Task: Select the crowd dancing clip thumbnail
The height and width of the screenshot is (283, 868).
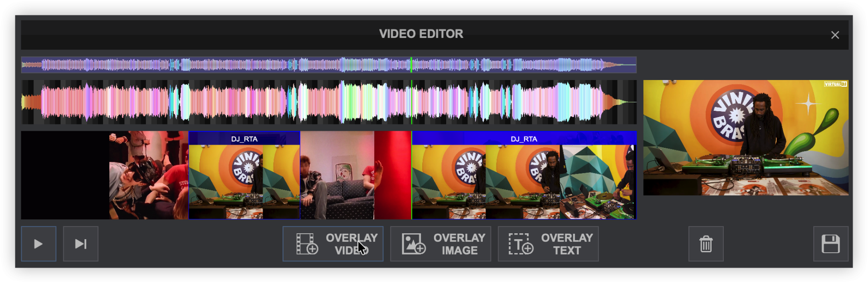Action: [x=148, y=175]
